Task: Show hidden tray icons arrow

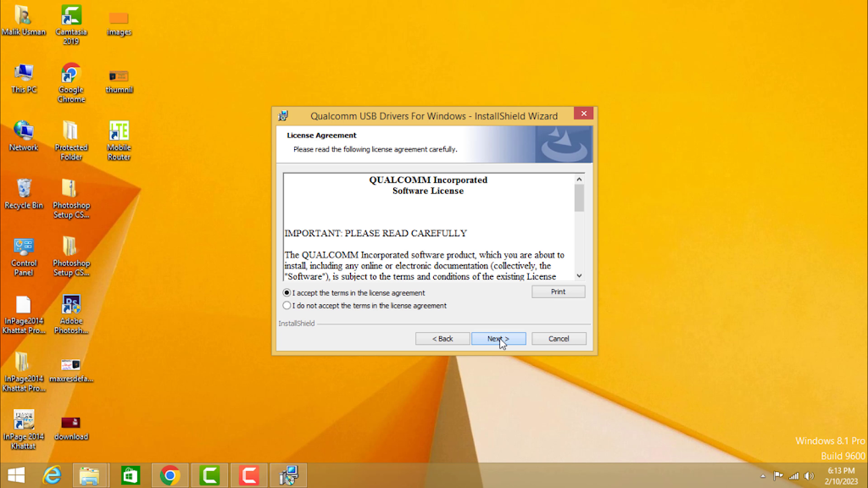Action: 763,476
